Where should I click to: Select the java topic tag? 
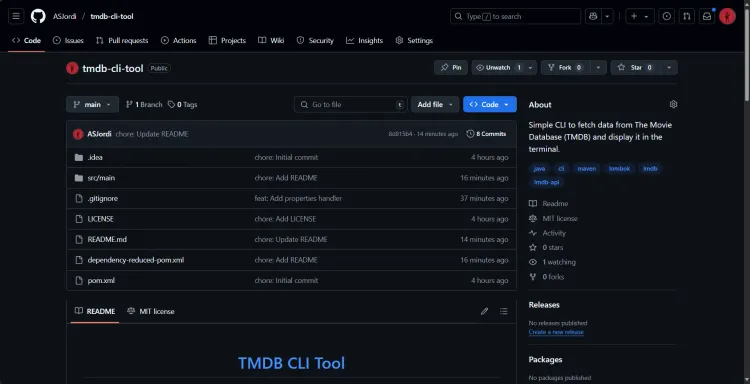[540, 169]
